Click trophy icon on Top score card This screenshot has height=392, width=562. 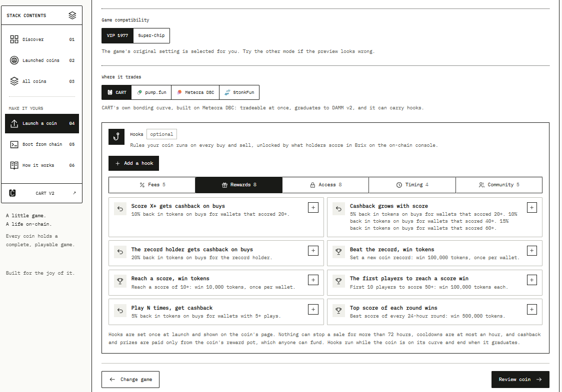coord(338,311)
